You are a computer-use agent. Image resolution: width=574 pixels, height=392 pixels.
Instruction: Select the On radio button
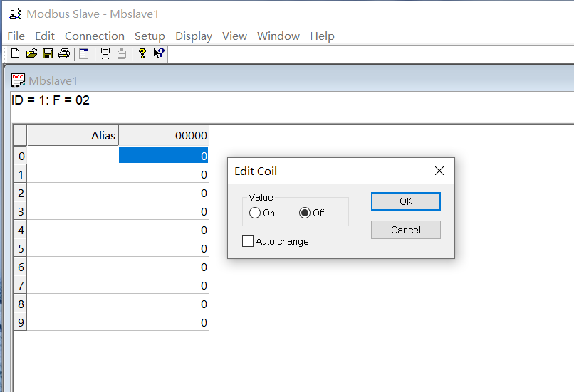point(255,213)
